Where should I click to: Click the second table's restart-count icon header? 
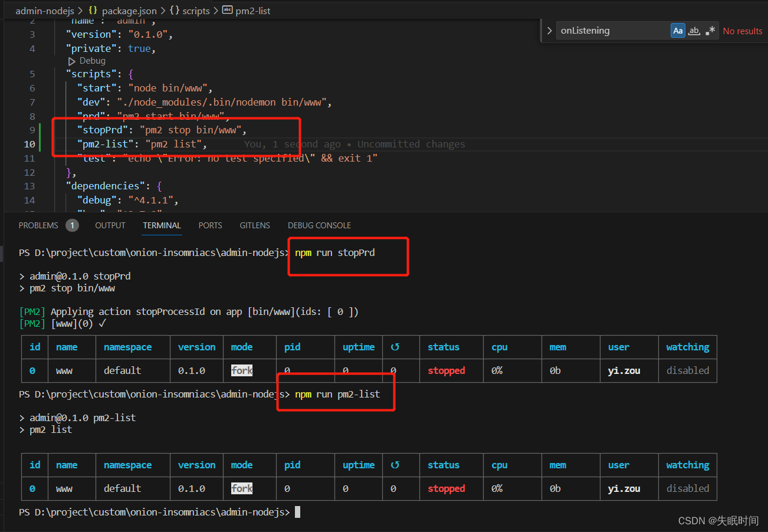395,465
